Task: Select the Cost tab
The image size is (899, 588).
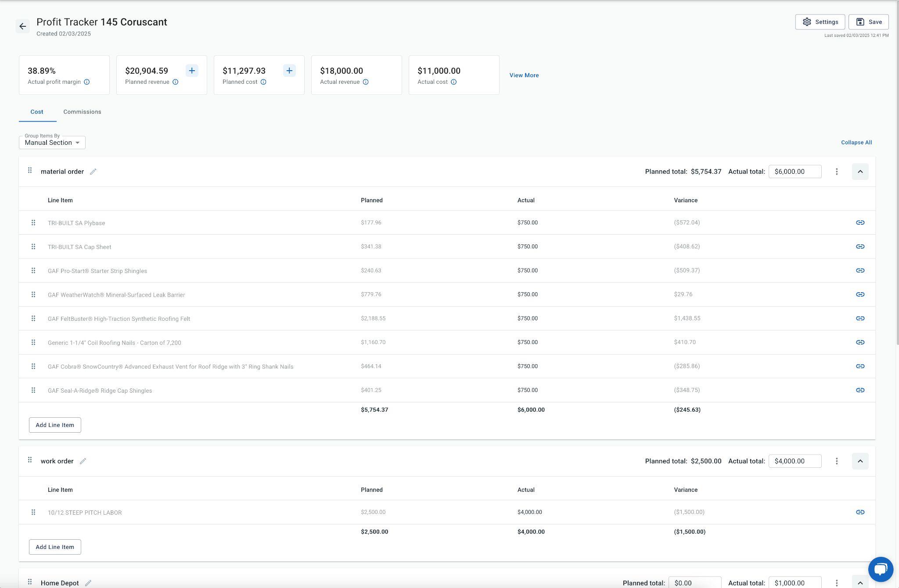Action: click(37, 112)
